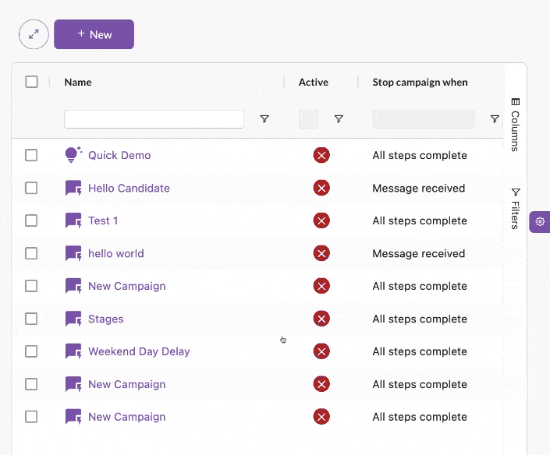Click the Quick Demo lightbulb icon

tap(73, 155)
